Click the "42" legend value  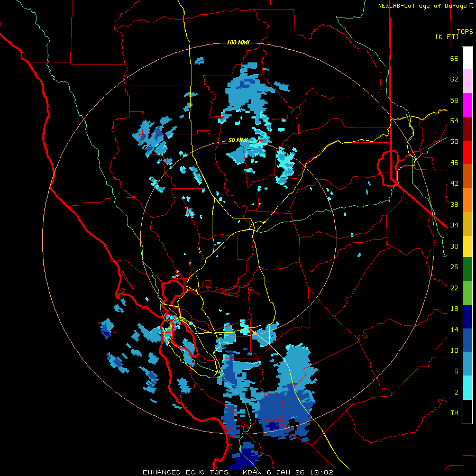[454, 184]
